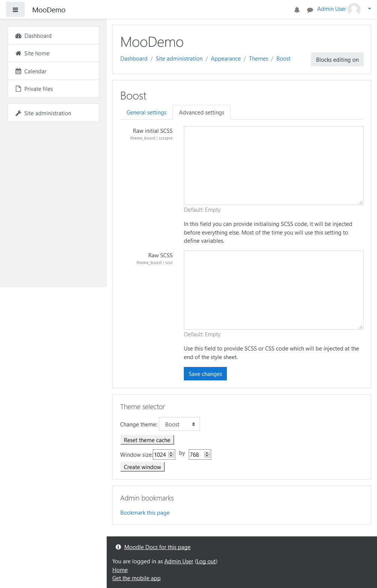377x588 pixels.
Task: Open the MooDemo site name link
Action: pyautogui.click(x=49, y=10)
